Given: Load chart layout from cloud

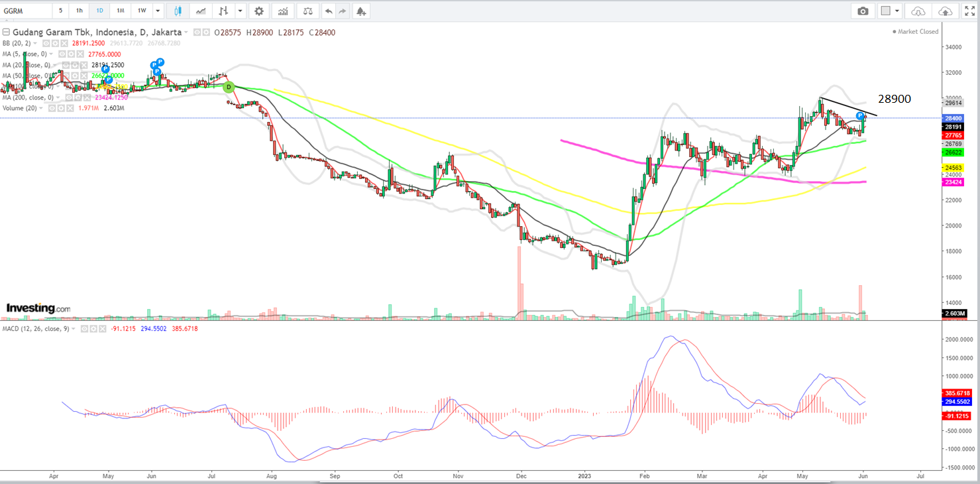Looking at the screenshot, I should click(x=918, y=11).
